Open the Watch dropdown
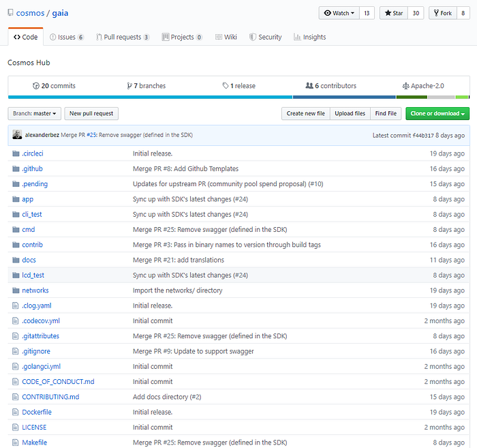The width and height of the screenshot is (477, 448). coord(339,13)
